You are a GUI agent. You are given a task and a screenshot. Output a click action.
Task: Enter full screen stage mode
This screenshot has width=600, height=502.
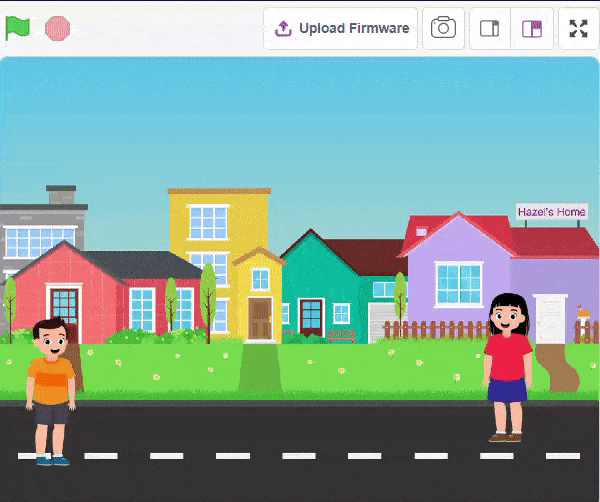coord(578,28)
